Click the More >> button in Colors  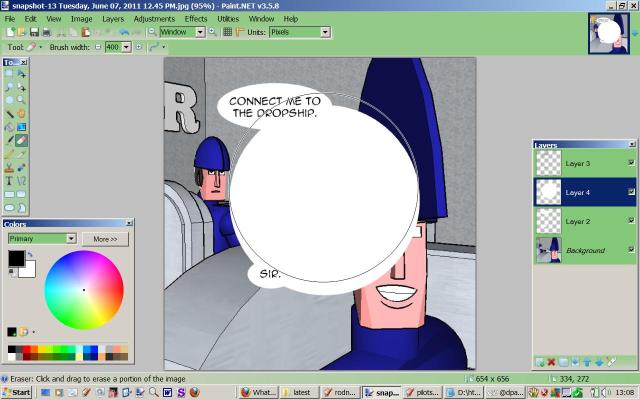coord(106,239)
